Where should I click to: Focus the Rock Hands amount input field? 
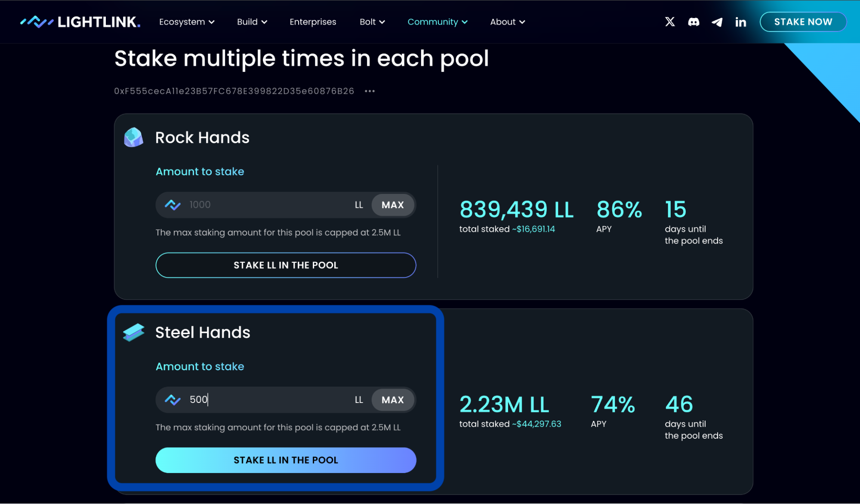point(267,205)
